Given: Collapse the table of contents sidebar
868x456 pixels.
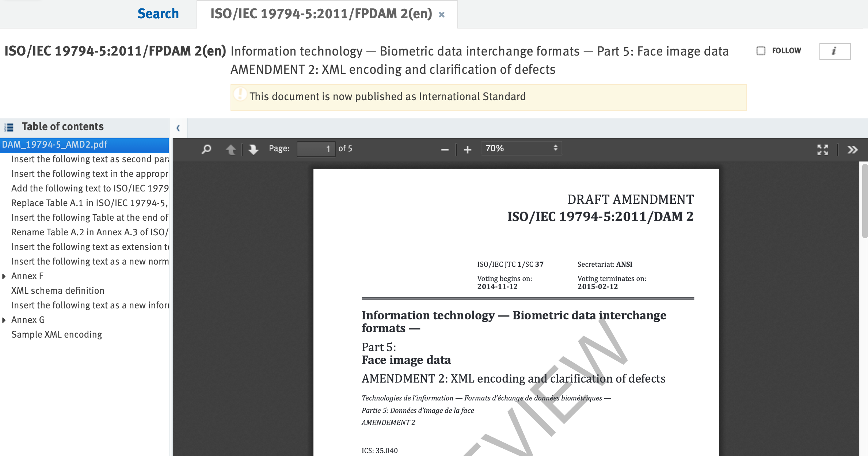Looking at the screenshot, I should click(178, 128).
